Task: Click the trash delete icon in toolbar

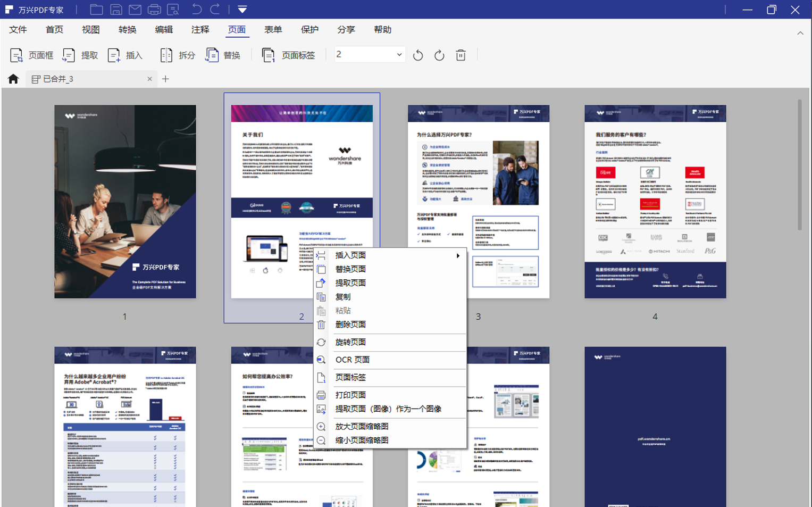Action: coord(461,55)
